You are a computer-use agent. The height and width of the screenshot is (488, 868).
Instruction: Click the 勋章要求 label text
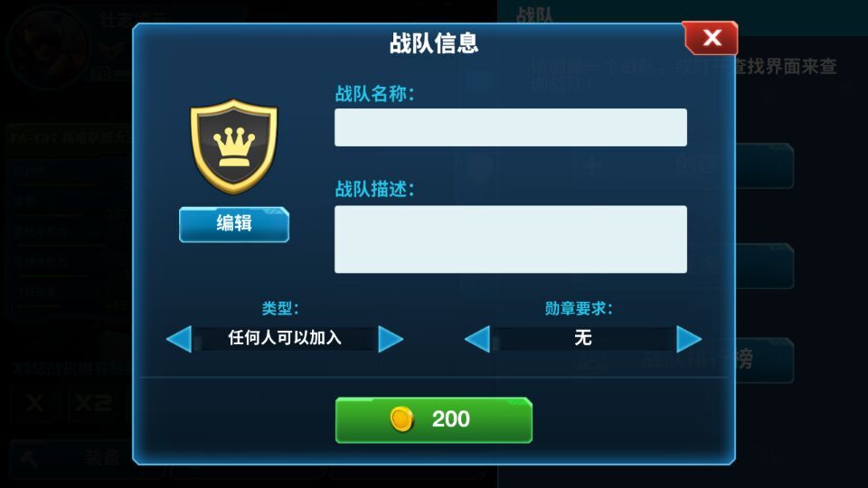579,308
